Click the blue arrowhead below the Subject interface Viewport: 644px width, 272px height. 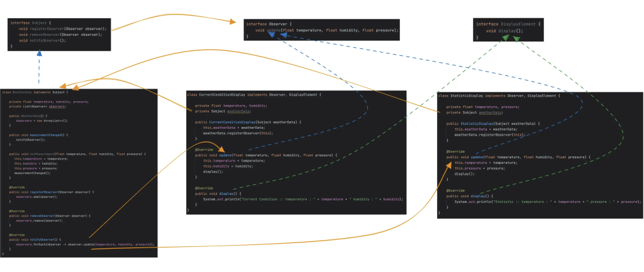pos(39,54)
